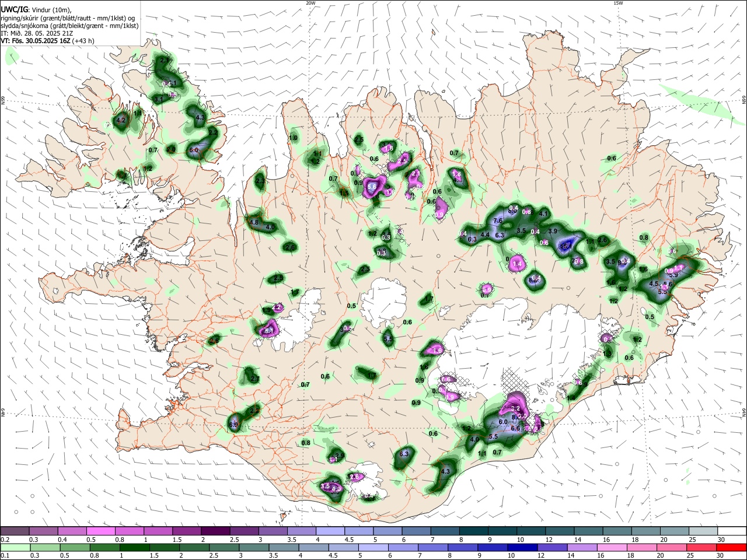Viewport: 747px width, 560px height.
Task: Click the 4.2 value in the Westfjords
Action: coord(121,120)
